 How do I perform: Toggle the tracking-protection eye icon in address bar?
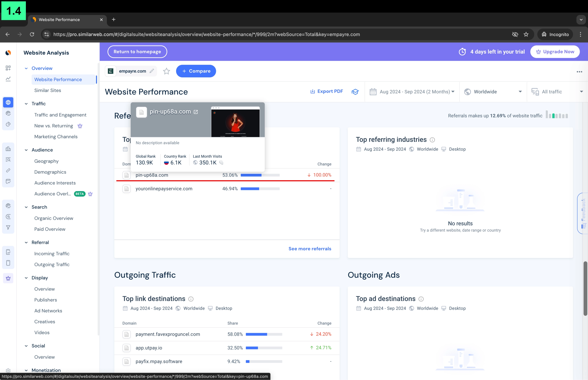tap(515, 34)
